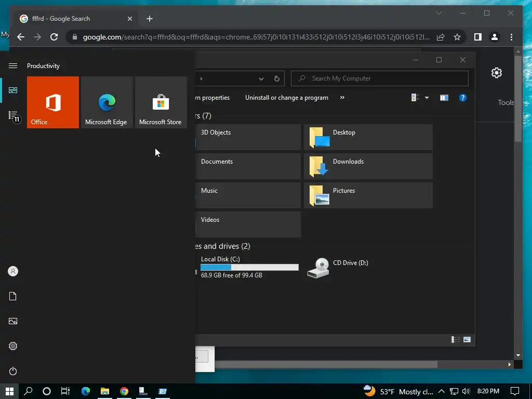Open the Office tile in Start menu

(53, 102)
